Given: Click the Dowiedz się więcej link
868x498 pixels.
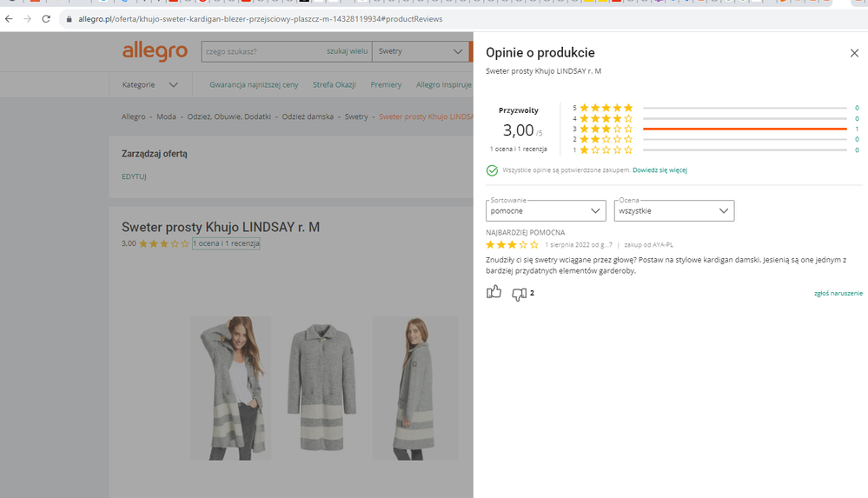Looking at the screenshot, I should pos(659,170).
